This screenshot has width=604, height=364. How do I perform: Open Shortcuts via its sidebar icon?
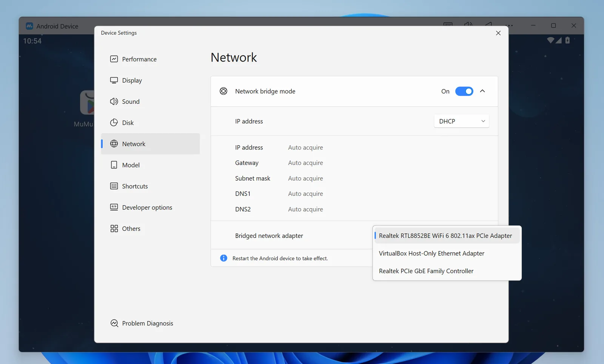coord(114,186)
